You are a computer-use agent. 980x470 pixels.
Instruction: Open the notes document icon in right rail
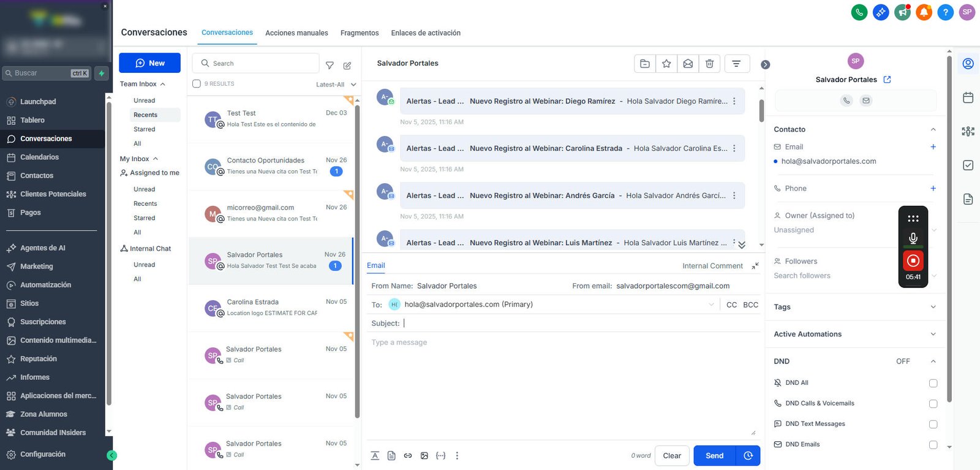[968, 199]
